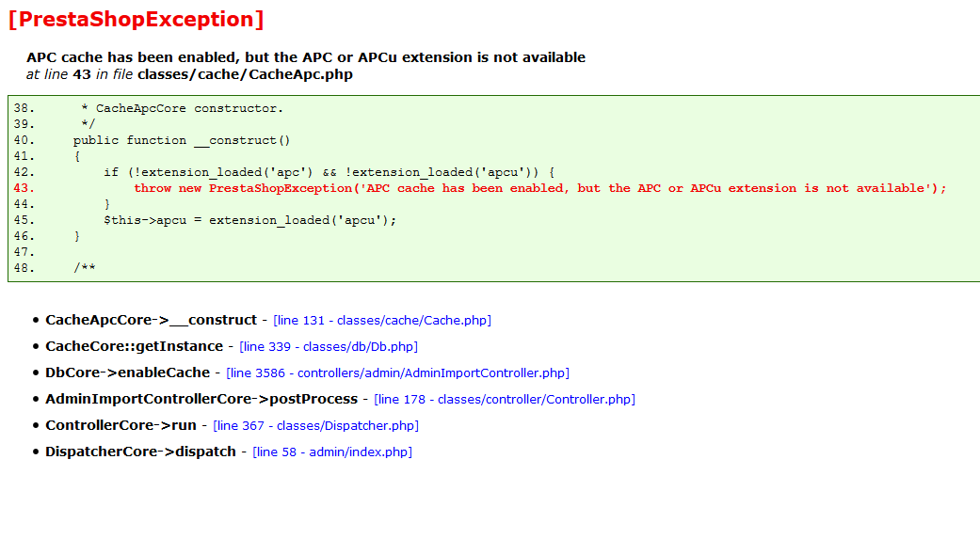The width and height of the screenshot is (980, 539).
Task: Click the extension_loaded('apc') if condition line
Action: 329,172
